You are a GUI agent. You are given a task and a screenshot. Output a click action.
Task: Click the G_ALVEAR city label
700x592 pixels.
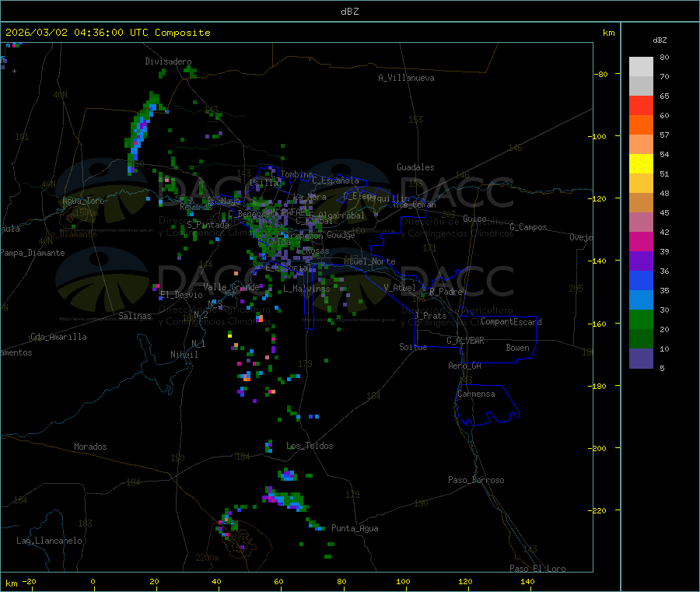(465, 341)
